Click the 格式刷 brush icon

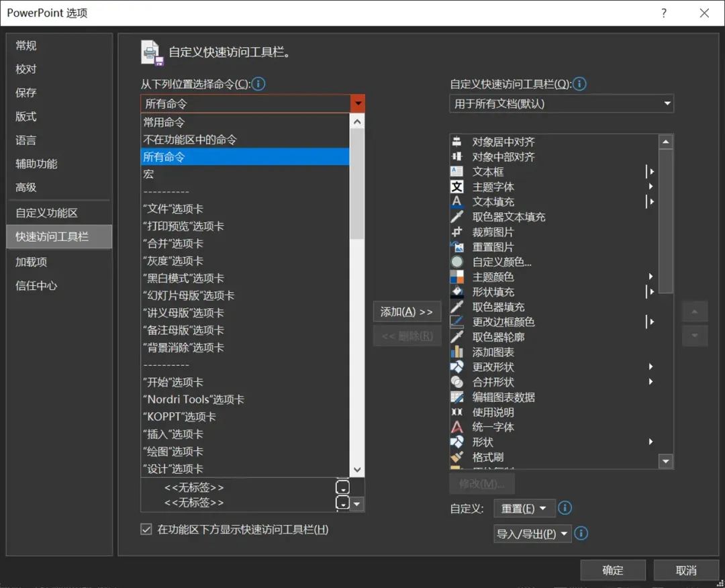pos(457,457)
